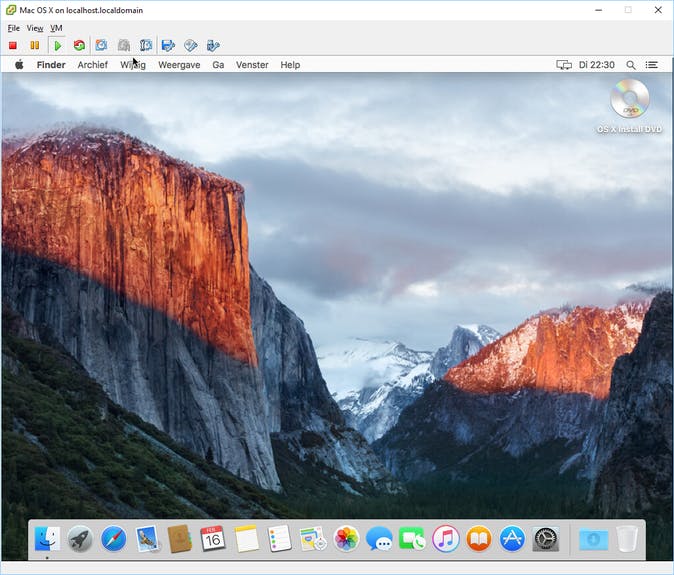Image resolution: width=674 pixels, height=575 pixels.
Task: Pause the VM with the Suspend button
Action: (x=35, y=46)
